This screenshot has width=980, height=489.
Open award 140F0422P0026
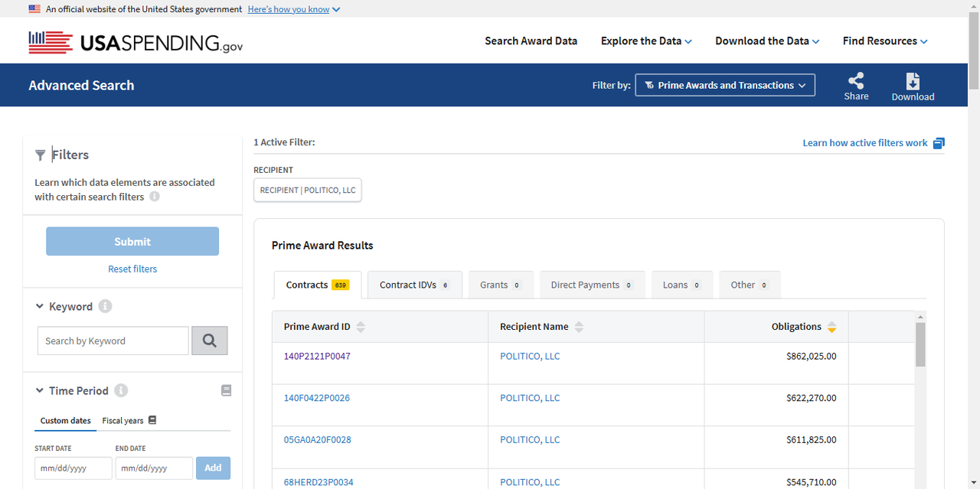pyautogui.click(x=317, y=398)
